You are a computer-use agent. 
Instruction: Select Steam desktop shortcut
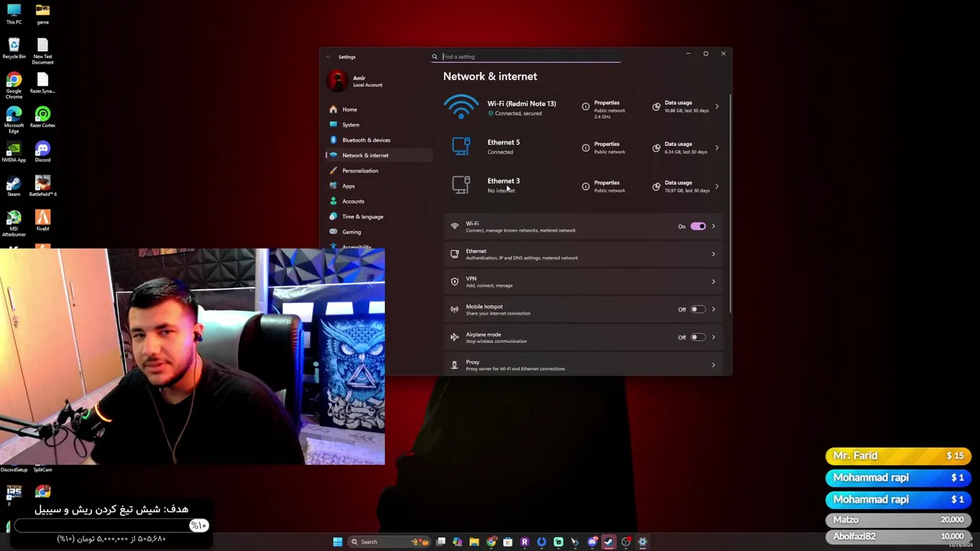click(14, 186)
